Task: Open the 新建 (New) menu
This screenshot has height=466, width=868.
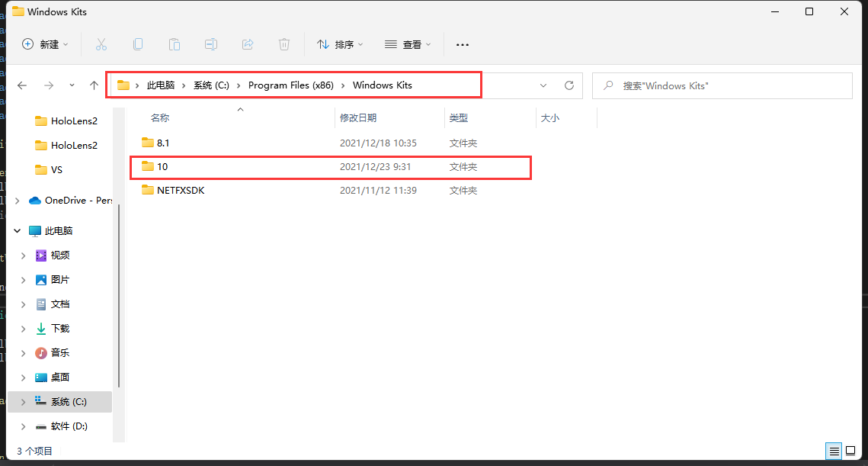Action: tap(45, 44)
